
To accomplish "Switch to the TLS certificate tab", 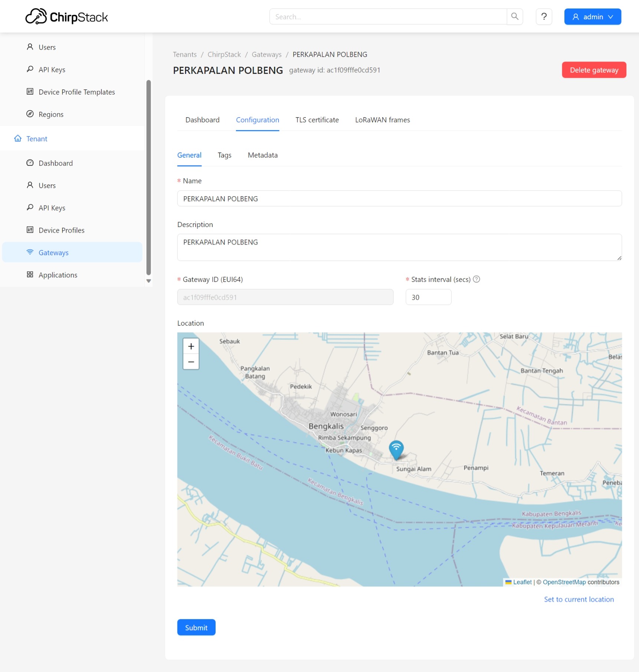I will pos(317,120).
